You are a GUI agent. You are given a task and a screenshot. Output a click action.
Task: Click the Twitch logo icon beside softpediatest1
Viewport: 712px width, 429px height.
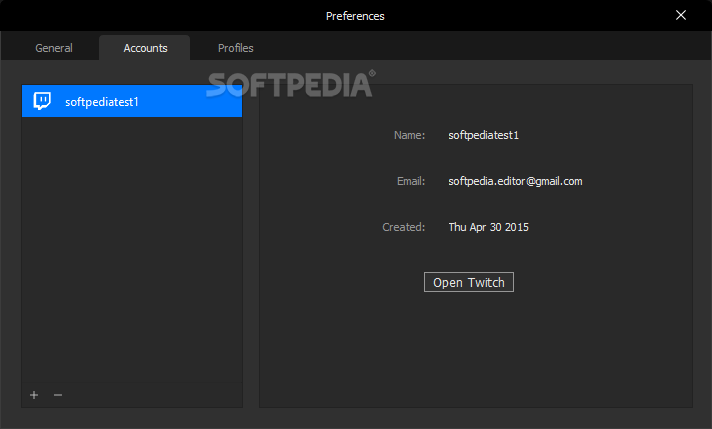(x=42, y=101)
